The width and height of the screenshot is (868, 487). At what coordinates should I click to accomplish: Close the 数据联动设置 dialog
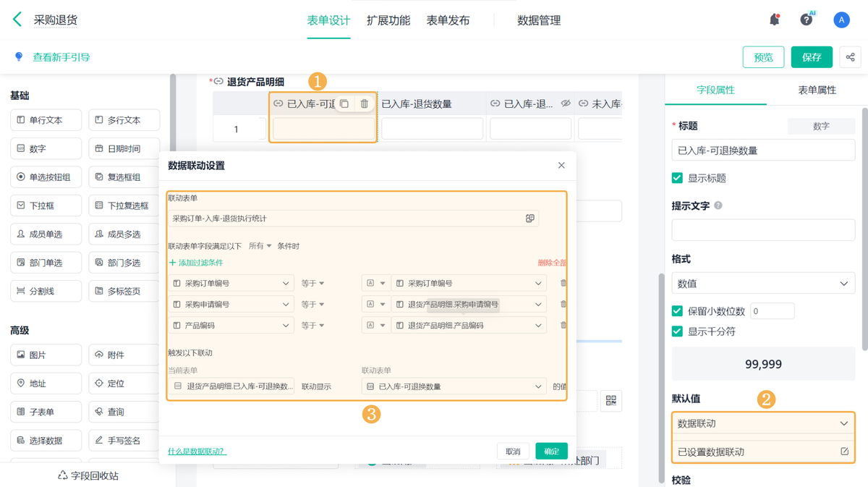(561, 165)
